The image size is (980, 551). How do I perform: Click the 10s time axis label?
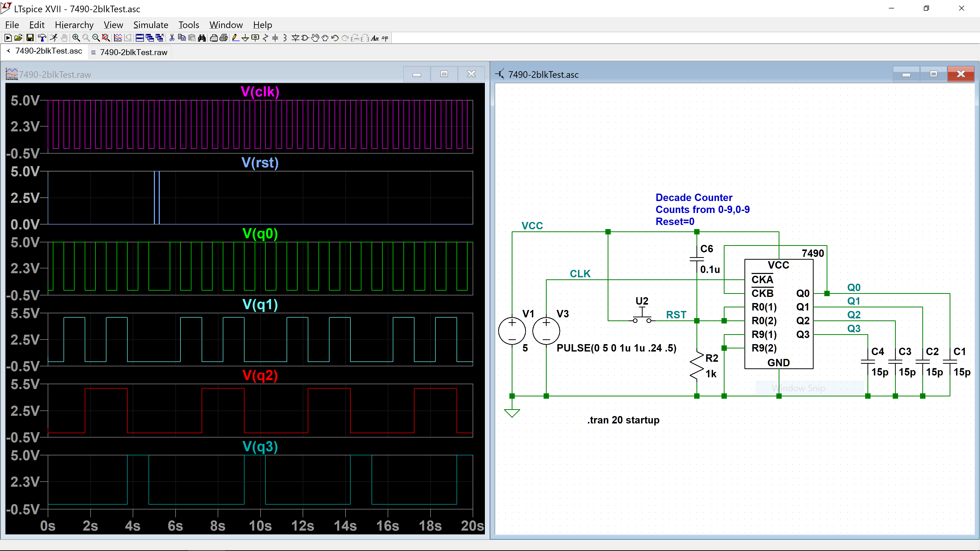(260, 526)
